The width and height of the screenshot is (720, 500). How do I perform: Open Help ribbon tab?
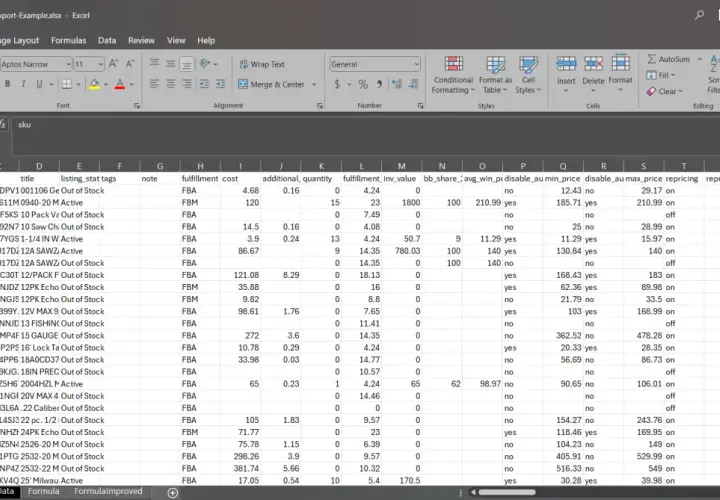click(206, 40)
